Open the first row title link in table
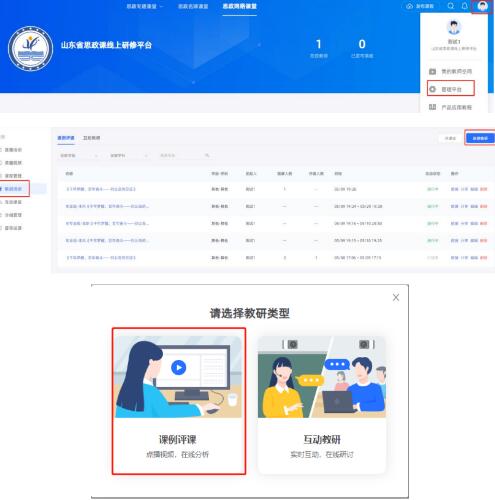 101,189
